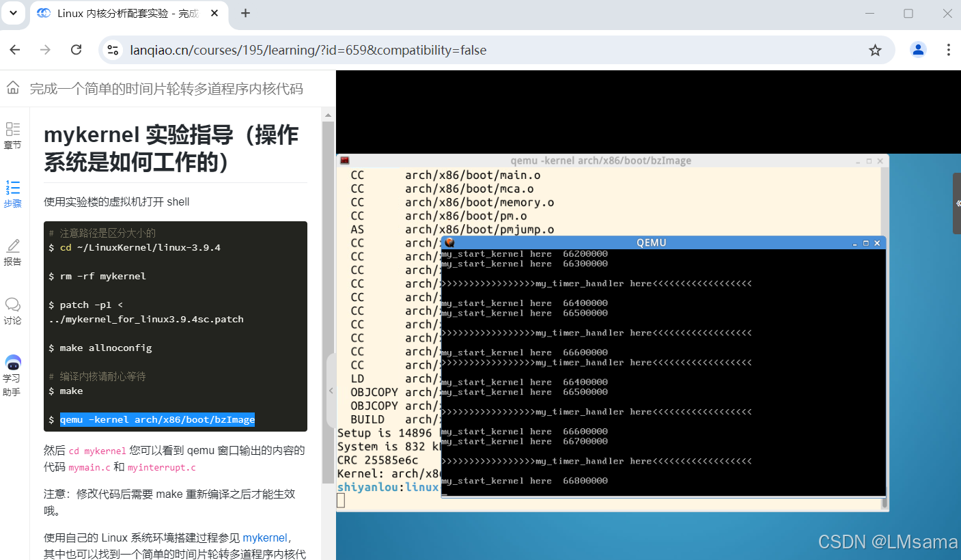This screenshot has width=961, height=560.
Task: Open the 学习助手 assistant sidebar item
Action: 12,376
